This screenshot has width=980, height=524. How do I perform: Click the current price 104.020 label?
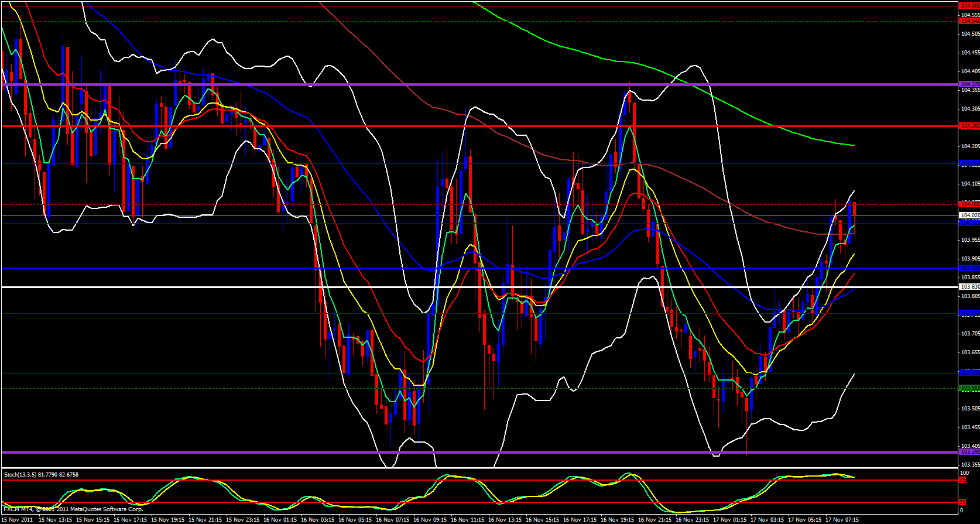point(969,215)
